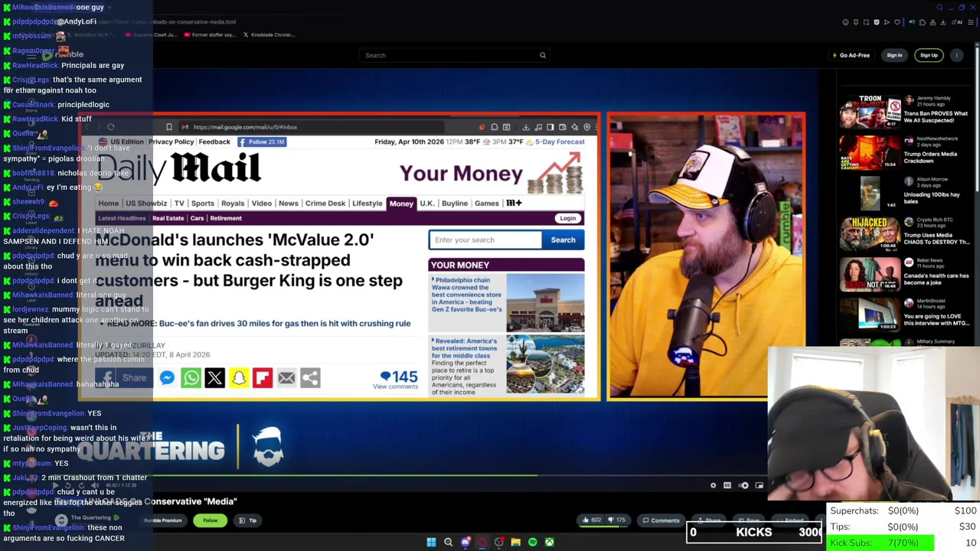The image size is (980, 551).
Task: Open the Royals tab
Action: point(233,204)
